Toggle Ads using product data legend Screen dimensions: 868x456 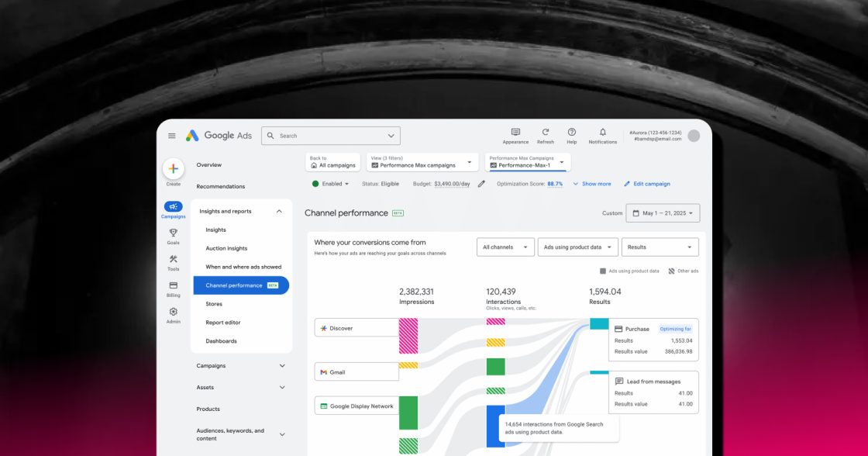tap(629, 271)
